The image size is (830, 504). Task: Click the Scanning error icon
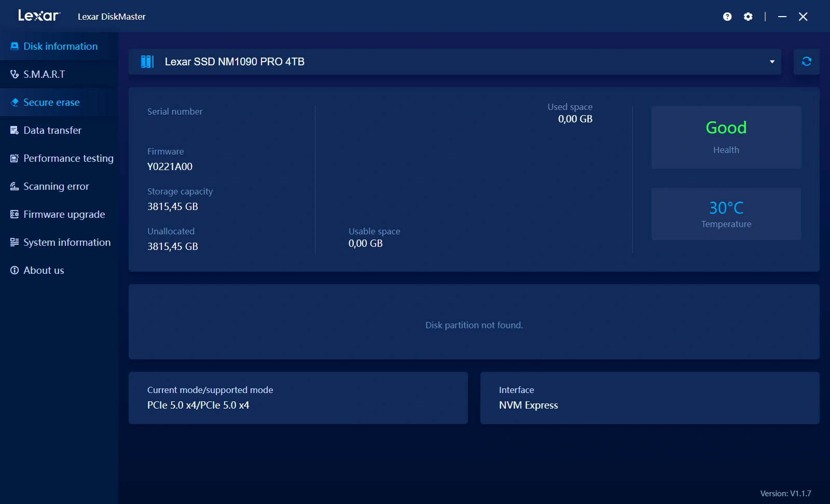click(x=15, y=186)
